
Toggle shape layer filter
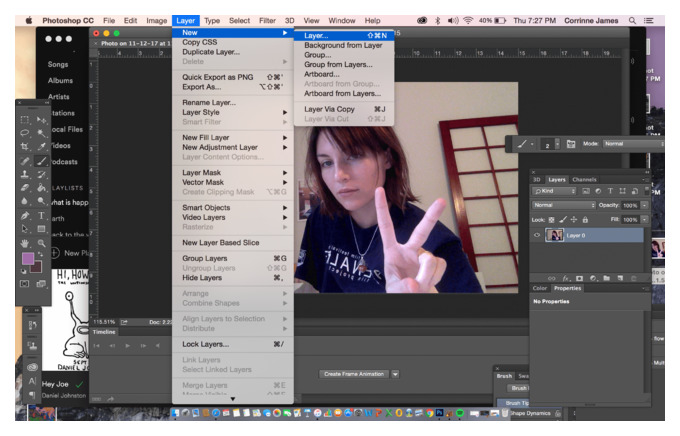(x=622, y=191)
